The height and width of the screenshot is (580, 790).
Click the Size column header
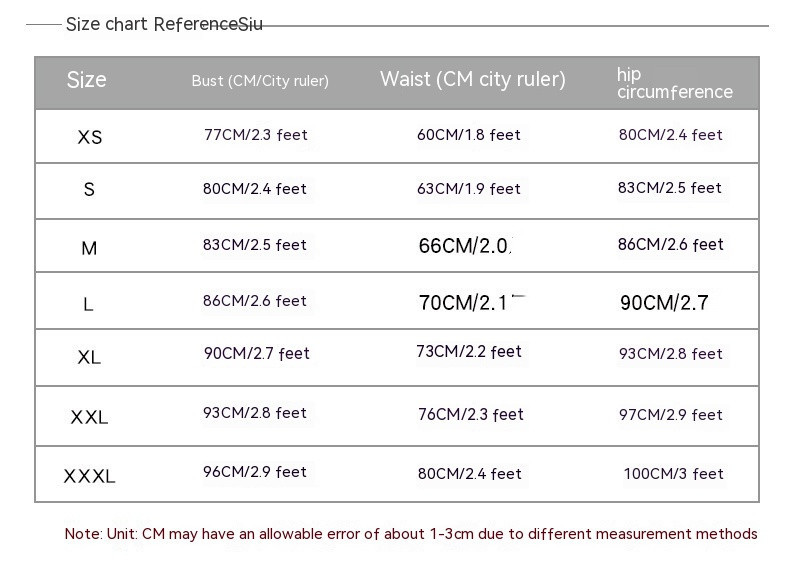point(86,80)
